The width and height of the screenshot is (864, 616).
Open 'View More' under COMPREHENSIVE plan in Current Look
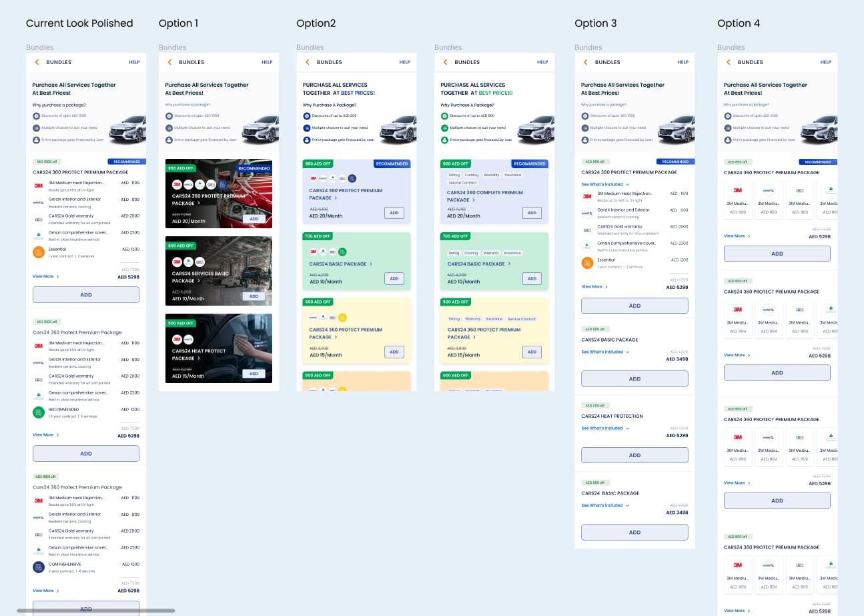(x=45, y=591)
